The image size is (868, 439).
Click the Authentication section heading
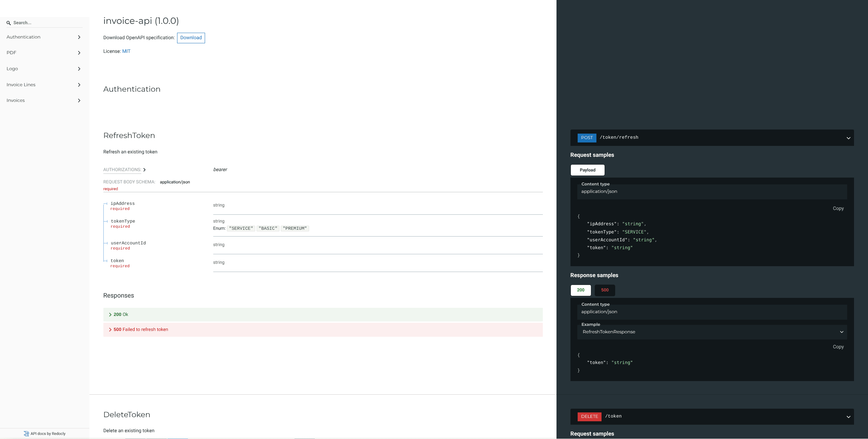coord(132,89)
